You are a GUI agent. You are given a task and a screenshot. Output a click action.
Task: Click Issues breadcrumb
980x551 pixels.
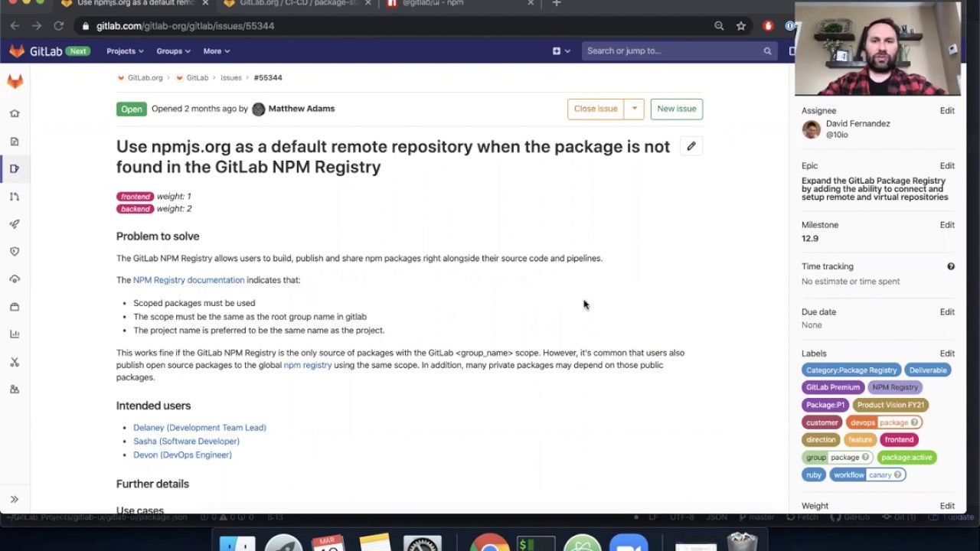click(230, 78)
